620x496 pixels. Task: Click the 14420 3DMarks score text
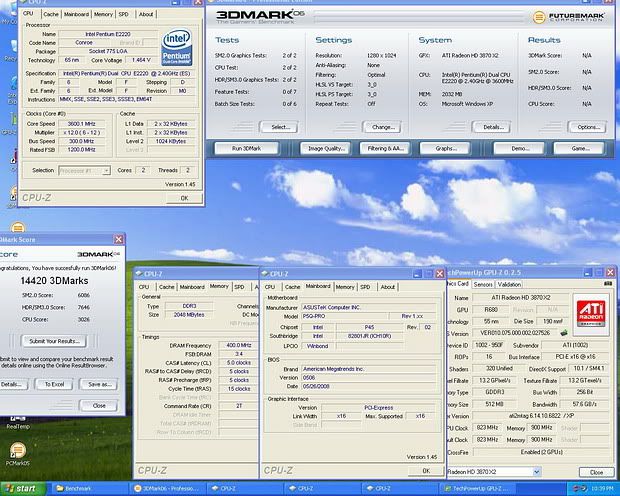tap(54, 281)
